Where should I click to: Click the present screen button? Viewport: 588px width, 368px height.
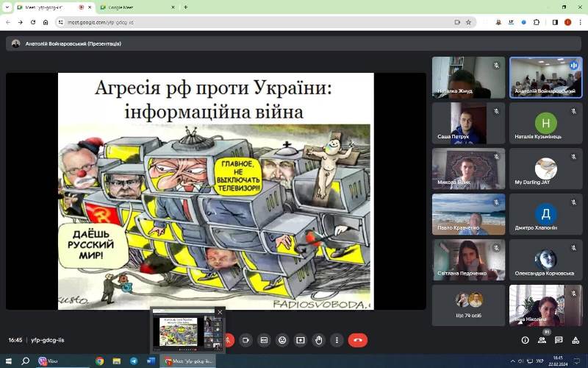pyautogui.click(x=301, y=340)
